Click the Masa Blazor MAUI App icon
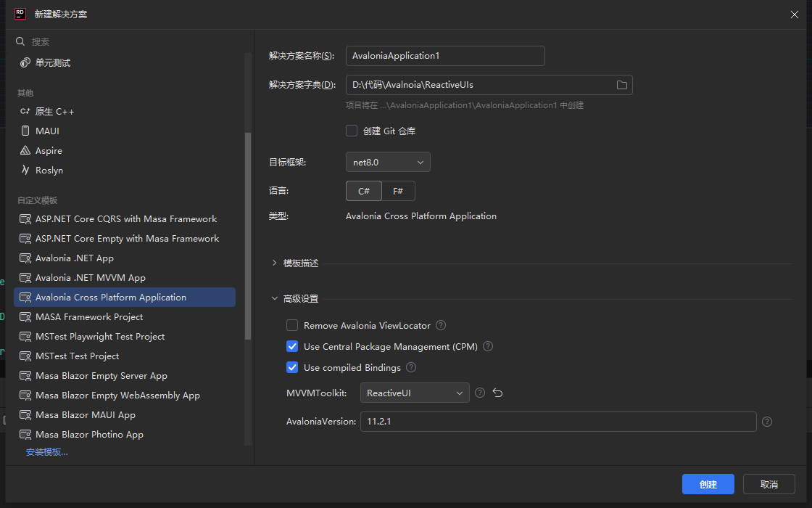Image resolution: width=812 pixels, height=508 pixels. (25, 414)
